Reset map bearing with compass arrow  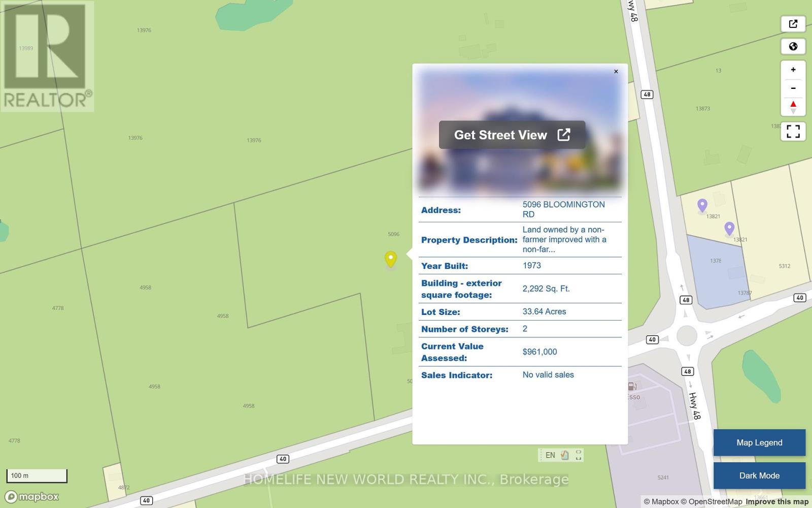pyautogui.click(x=793, y=107)
